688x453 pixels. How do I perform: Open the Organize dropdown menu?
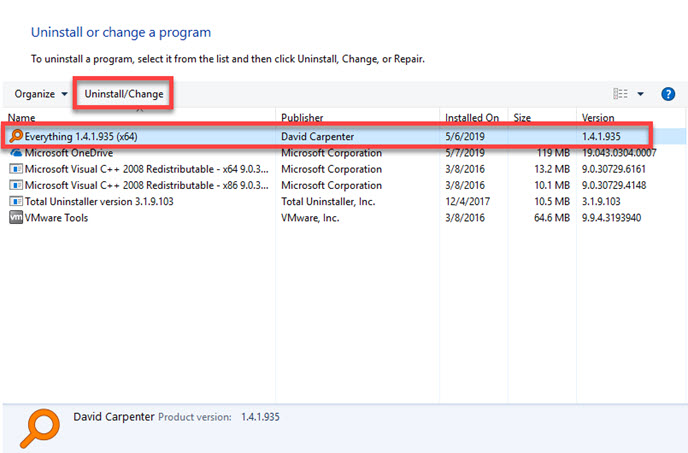pos(41,94)
